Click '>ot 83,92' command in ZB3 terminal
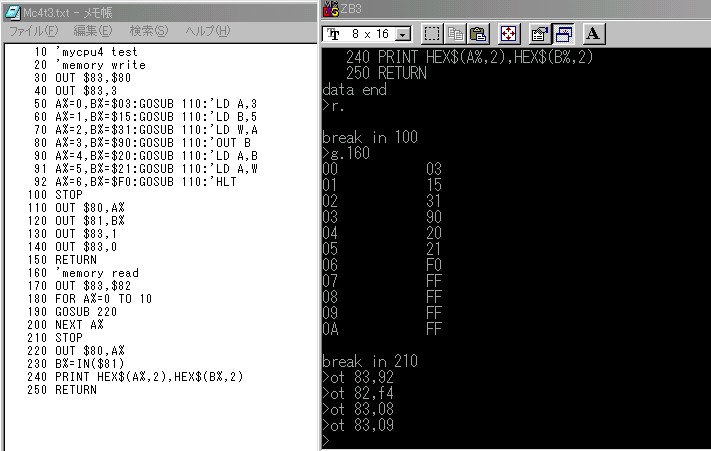Image resolution: width=711 pixels, height=451 pixels. [358, 377]
